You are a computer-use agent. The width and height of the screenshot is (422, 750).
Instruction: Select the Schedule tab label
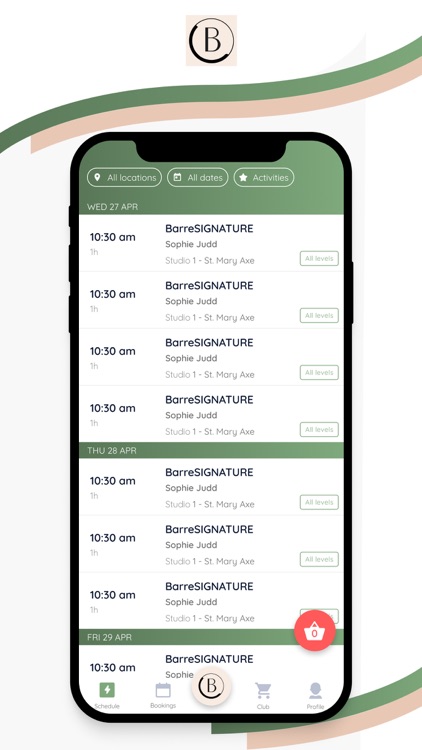(x=107, y=706)
